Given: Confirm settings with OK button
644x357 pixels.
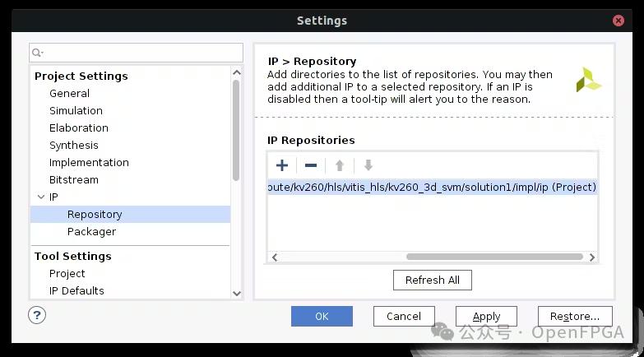Looking at the screenshot, I should pyautogui.click(x=322, y=317).
